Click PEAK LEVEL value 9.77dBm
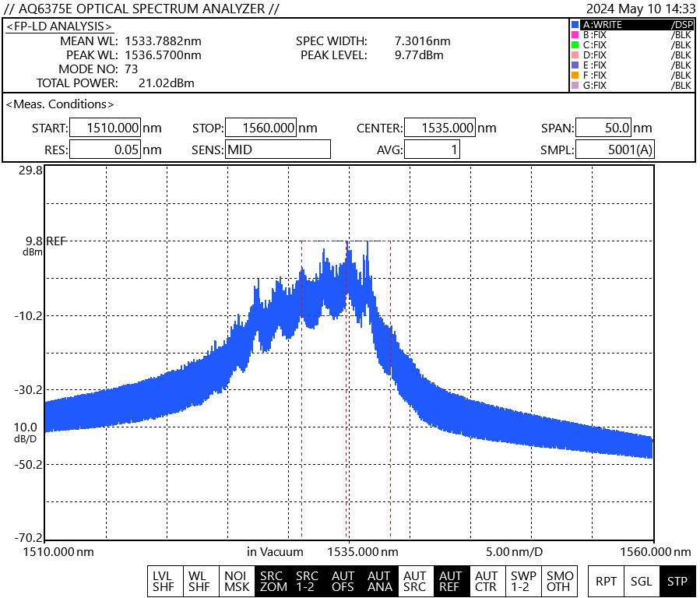 coord(419,55)
